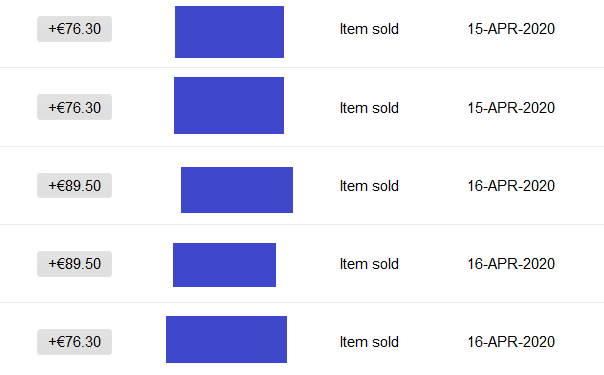Select the second 15-APR-2020 date
The image size is (604, 375).
pyautogui.click(x=511, y=108)
